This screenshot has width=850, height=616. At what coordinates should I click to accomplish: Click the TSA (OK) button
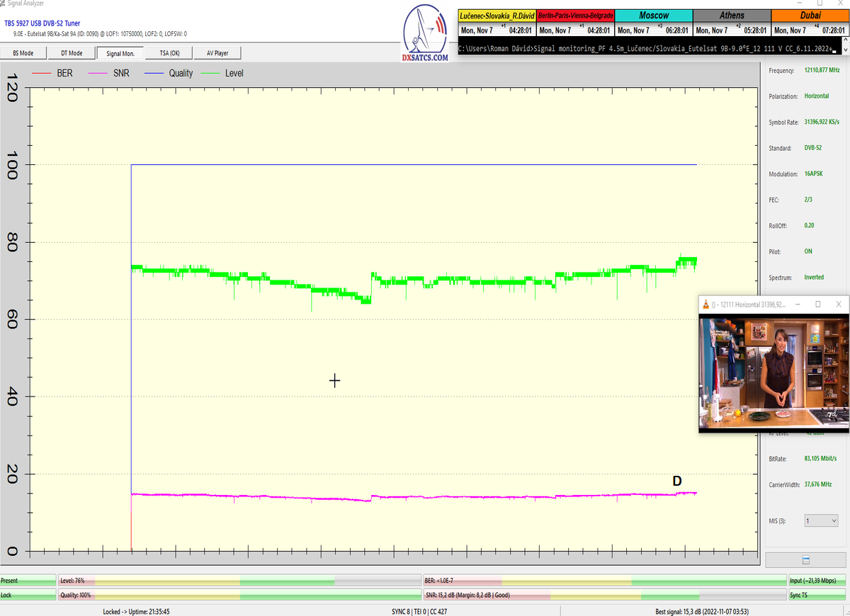(x=169, y=53)
